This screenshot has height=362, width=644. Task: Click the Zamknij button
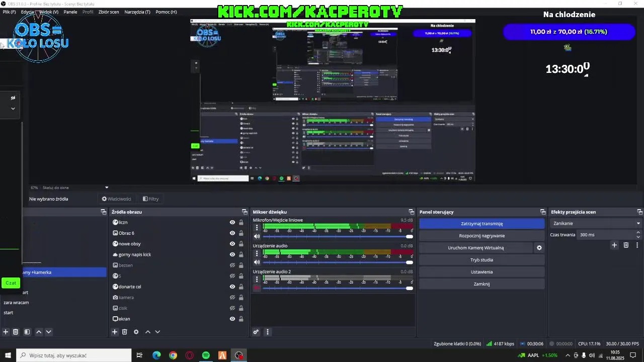pos(481,284)
